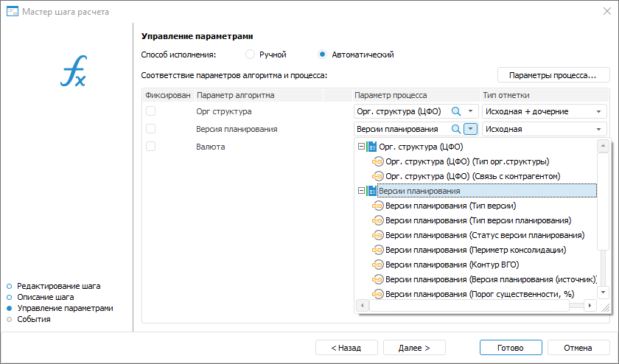Collapse the Орг. структура (ЦФО) tree node

(361, 147)
